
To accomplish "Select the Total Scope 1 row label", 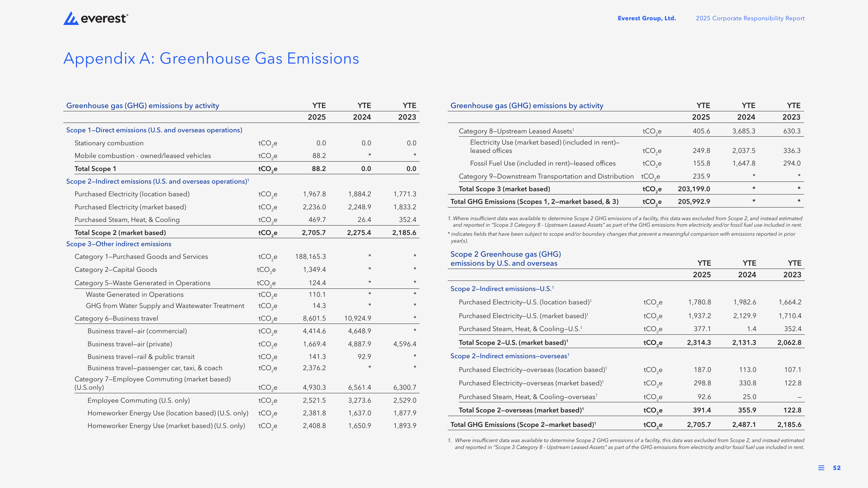I will click(95, 169).
